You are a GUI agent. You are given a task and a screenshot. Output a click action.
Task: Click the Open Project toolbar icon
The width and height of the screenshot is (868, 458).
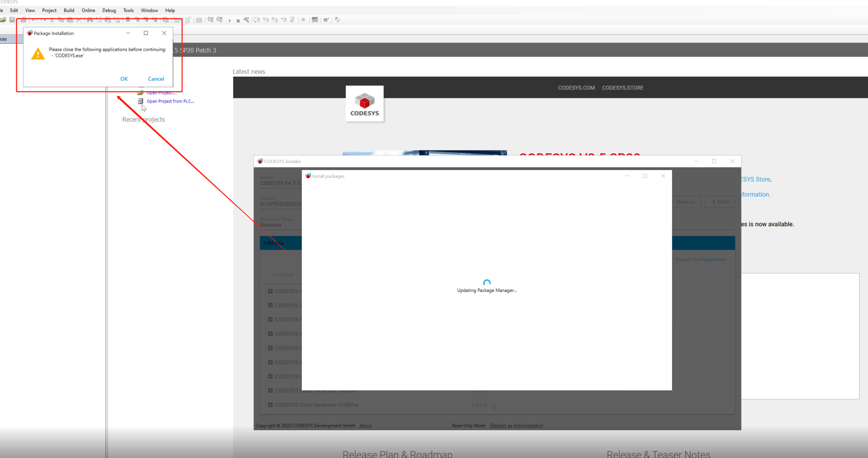click(3, 20)
